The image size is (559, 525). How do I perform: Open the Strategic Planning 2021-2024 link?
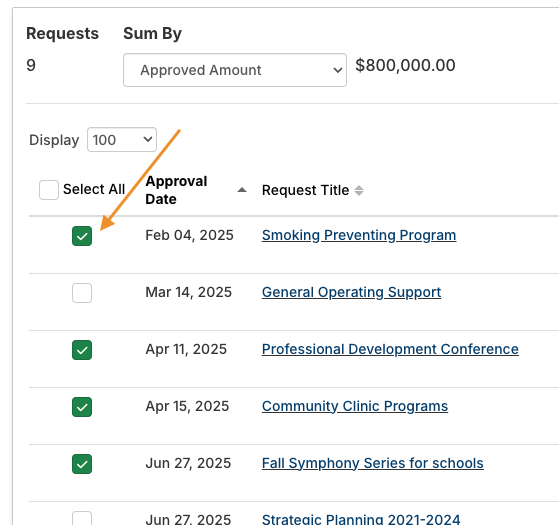coord(361,519)
